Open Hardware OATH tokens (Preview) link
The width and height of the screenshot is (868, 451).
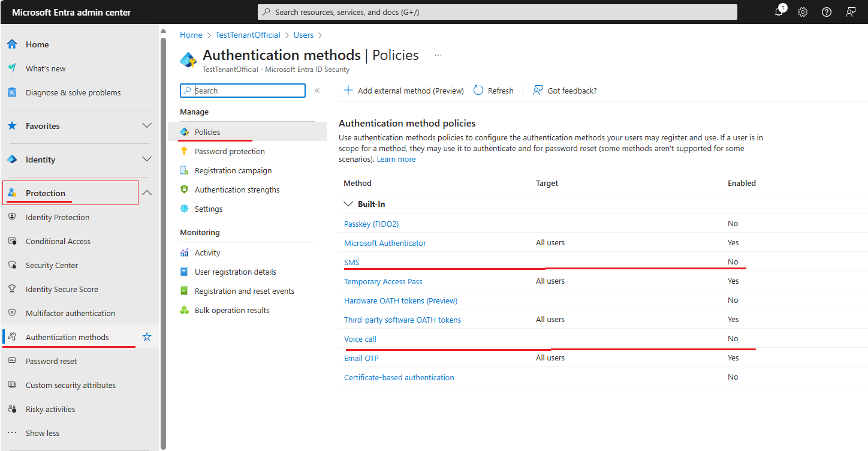tap(400, 300)
